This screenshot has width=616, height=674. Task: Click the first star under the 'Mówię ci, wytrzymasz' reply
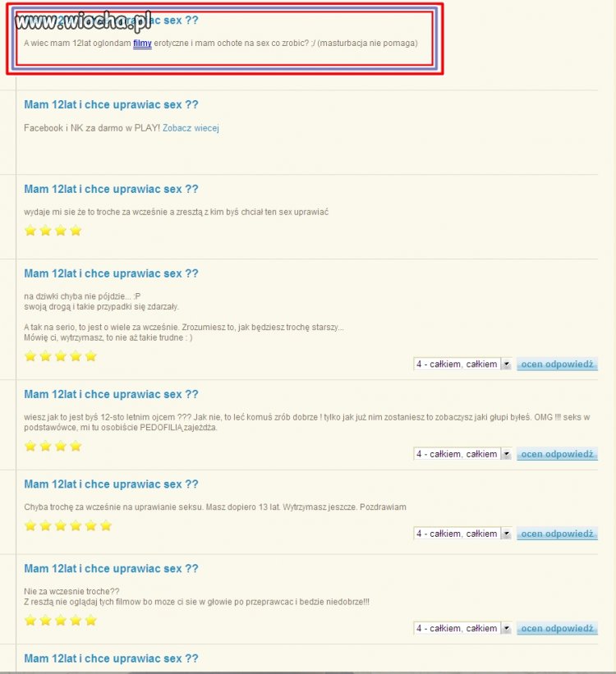30,356
